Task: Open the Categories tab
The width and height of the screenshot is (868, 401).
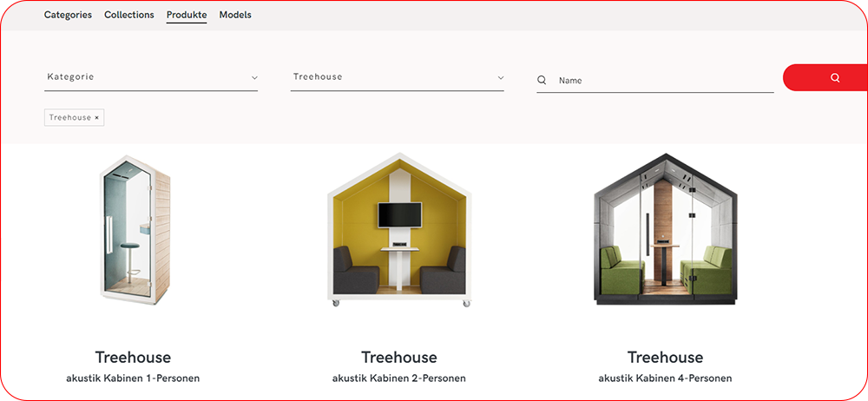Action: tap(68, 15)
